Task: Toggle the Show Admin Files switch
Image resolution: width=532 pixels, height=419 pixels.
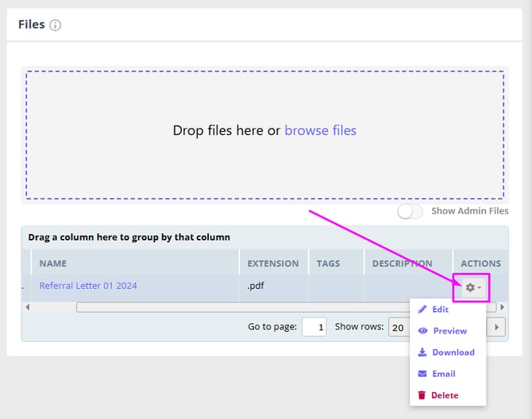Action: (411, 211)
